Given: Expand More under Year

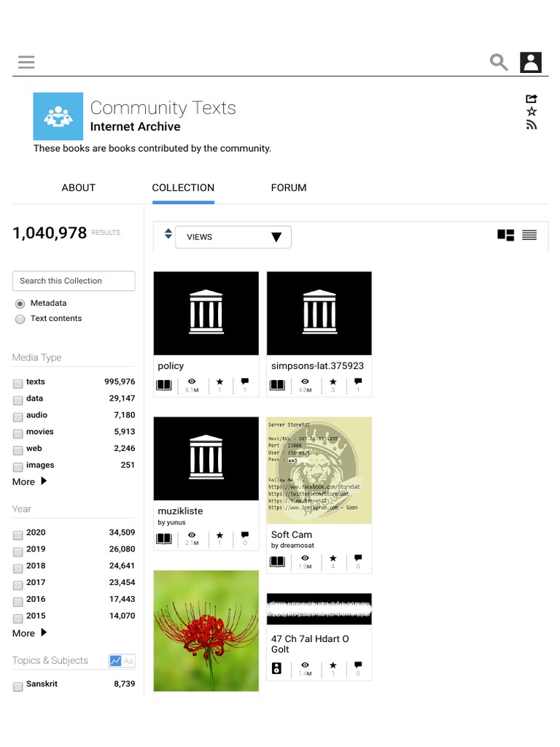Looking at the screenshot, I should pyautogui.click(x=29, y=633).
